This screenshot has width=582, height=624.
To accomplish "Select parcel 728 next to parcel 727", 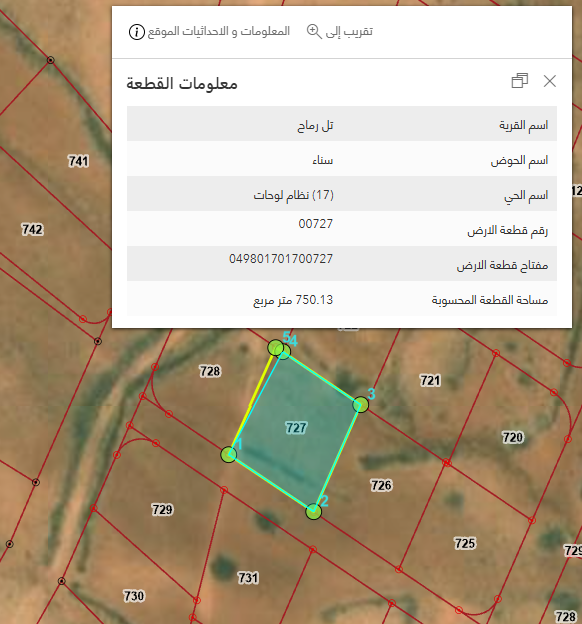I will coord(210,371).
